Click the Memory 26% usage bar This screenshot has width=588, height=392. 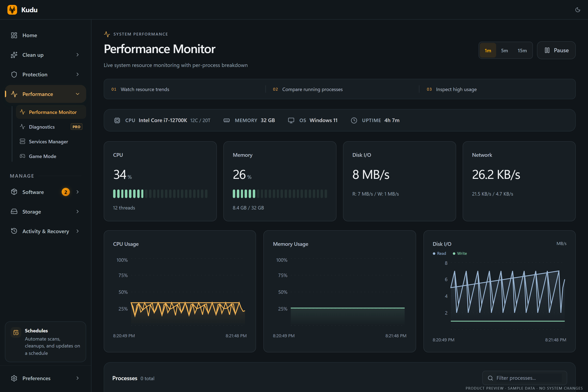(x=280, y=194)
